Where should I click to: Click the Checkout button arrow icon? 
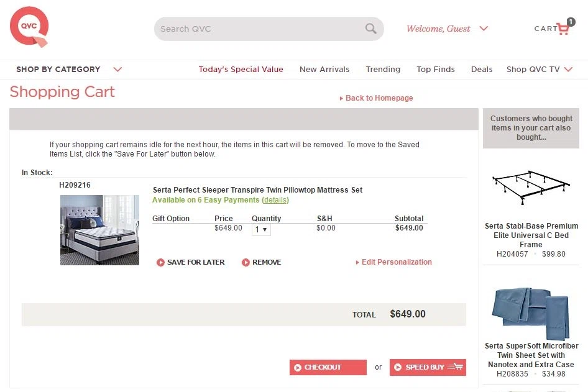coord(298,367)
